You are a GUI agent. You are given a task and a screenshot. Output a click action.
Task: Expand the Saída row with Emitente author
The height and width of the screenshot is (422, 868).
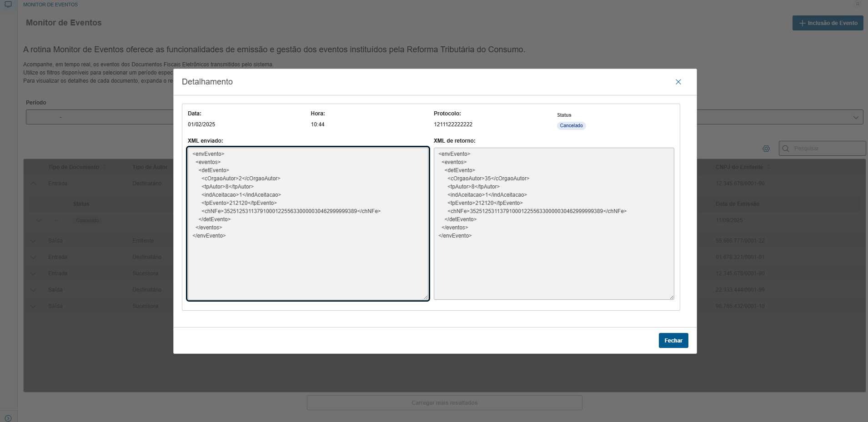(33, 241)
